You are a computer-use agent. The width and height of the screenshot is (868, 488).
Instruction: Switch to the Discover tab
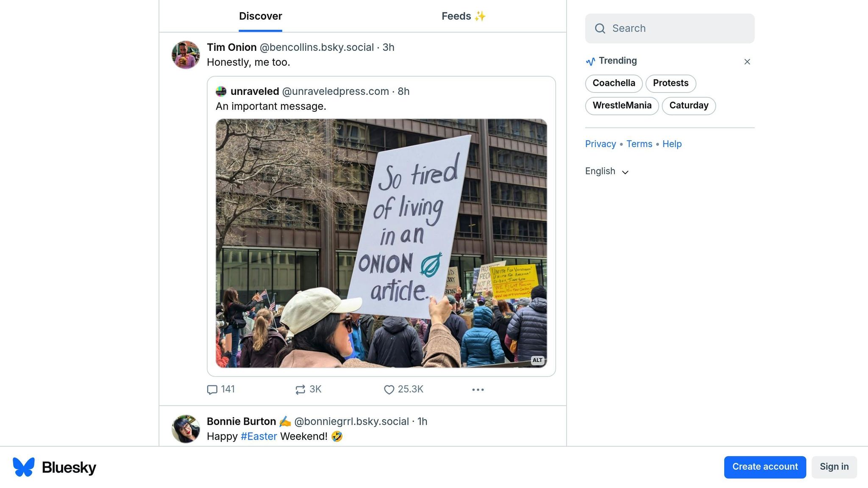click(260, 16)
